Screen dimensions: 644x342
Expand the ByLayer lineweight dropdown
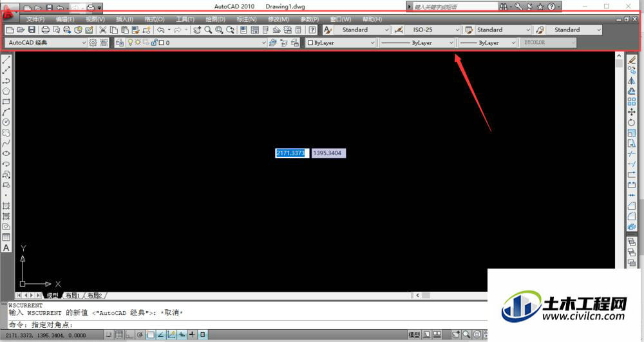(513, 43)
